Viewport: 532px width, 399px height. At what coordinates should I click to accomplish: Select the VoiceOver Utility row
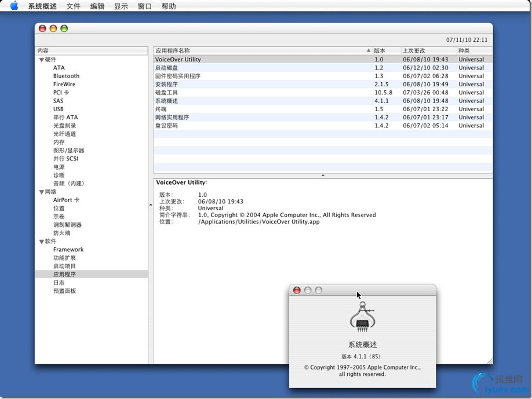click(x=323, y=59)
